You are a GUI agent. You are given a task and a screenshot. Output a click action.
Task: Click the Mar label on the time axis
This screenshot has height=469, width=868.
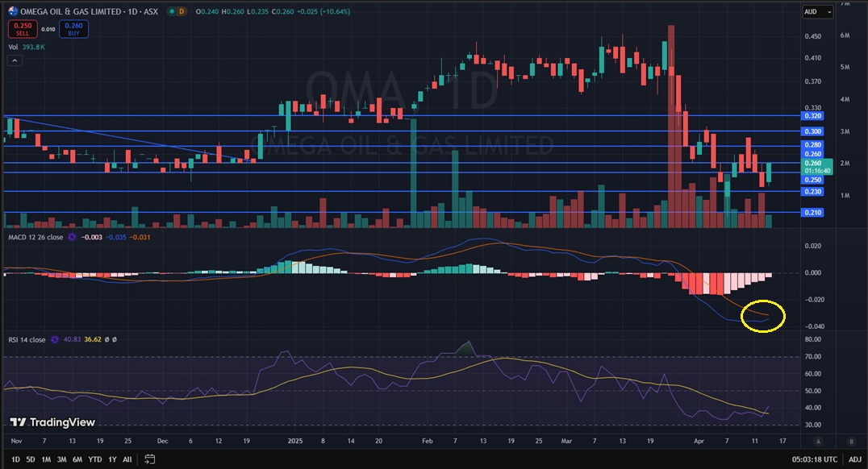[x=566, y=442]
